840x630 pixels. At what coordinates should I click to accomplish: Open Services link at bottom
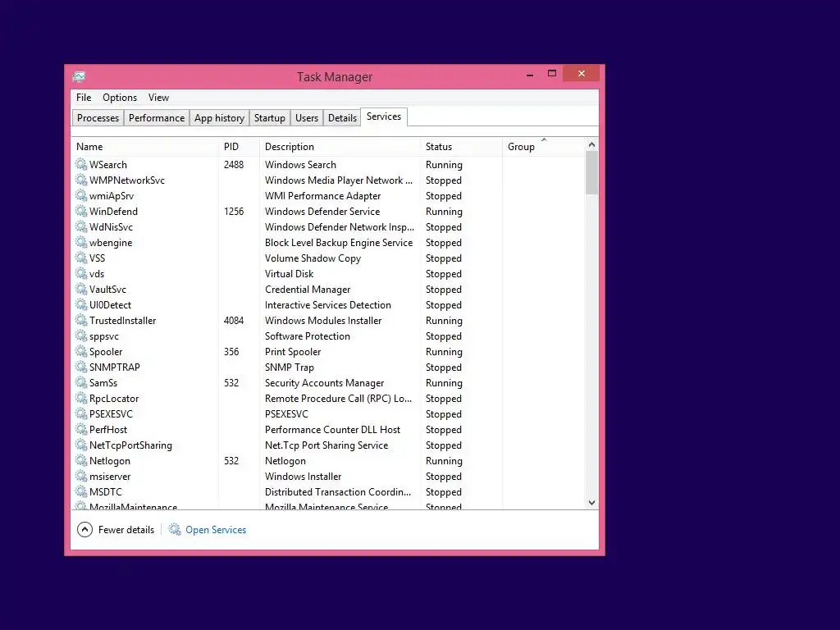pos(216,530)
